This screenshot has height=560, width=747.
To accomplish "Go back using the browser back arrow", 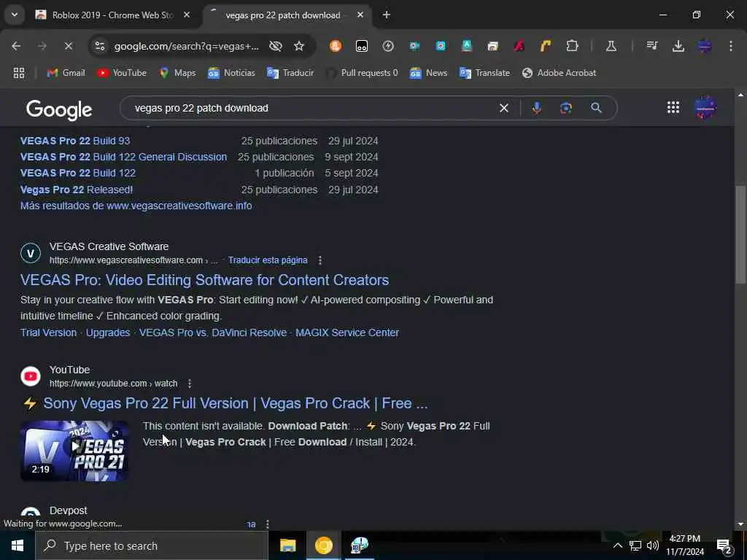I will pos(16,46).
